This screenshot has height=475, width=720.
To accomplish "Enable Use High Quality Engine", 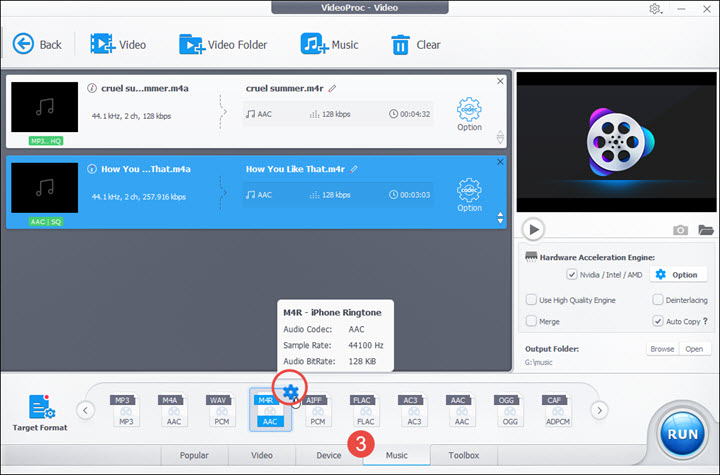I will tap(531, 300).
